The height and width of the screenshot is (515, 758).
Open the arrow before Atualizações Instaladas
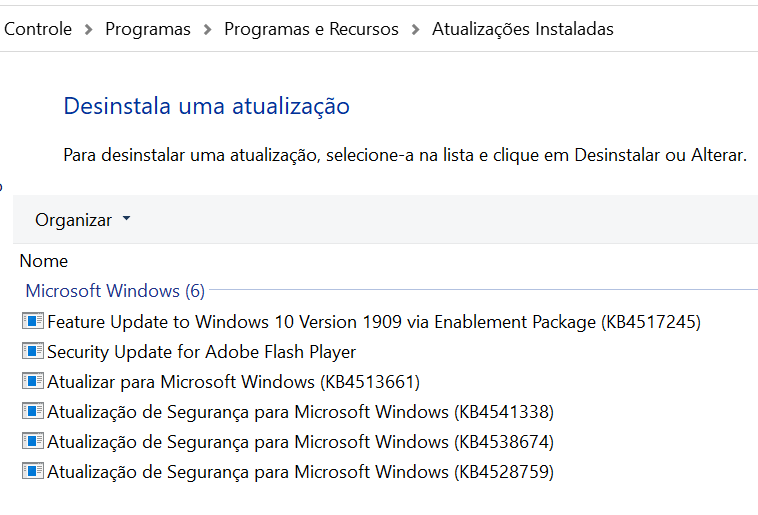(415, 30)
